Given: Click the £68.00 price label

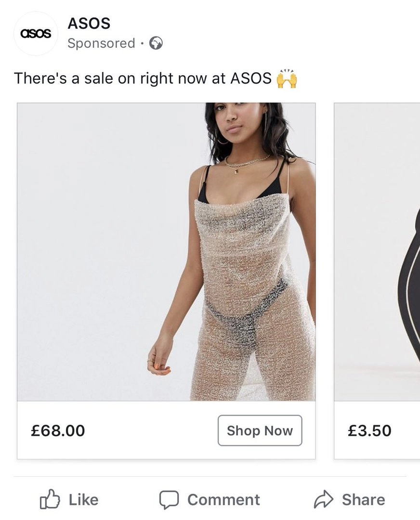Looking at the screenshot, I should click(58, 430).
